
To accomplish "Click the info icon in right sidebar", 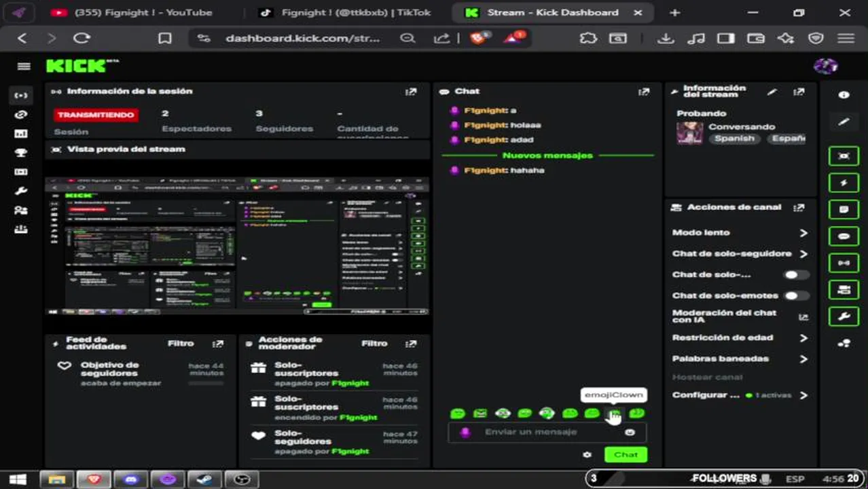I will pos(844,95).
